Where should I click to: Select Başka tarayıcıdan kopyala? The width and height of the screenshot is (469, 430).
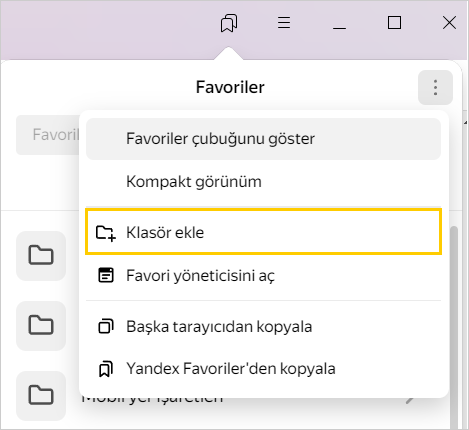pyautogui.click(x=263, y=326)
